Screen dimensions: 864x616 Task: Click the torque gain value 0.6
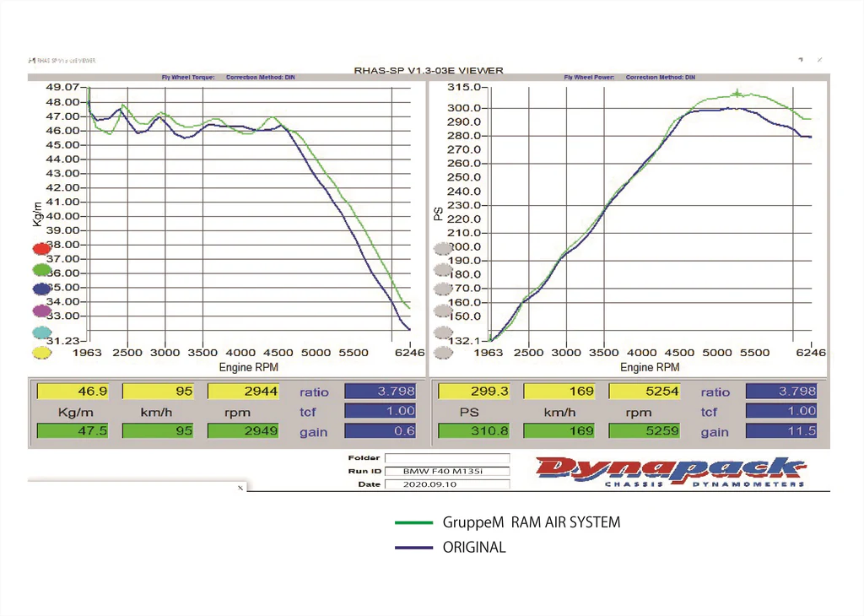[x=380, y=431]
